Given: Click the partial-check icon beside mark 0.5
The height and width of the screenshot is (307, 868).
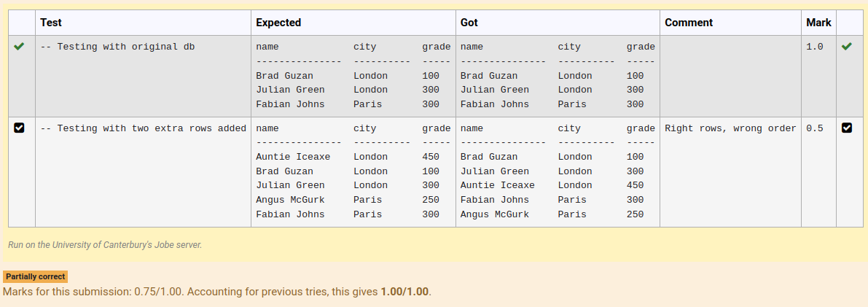Looking at the screenshot, I should pos(846,128).
